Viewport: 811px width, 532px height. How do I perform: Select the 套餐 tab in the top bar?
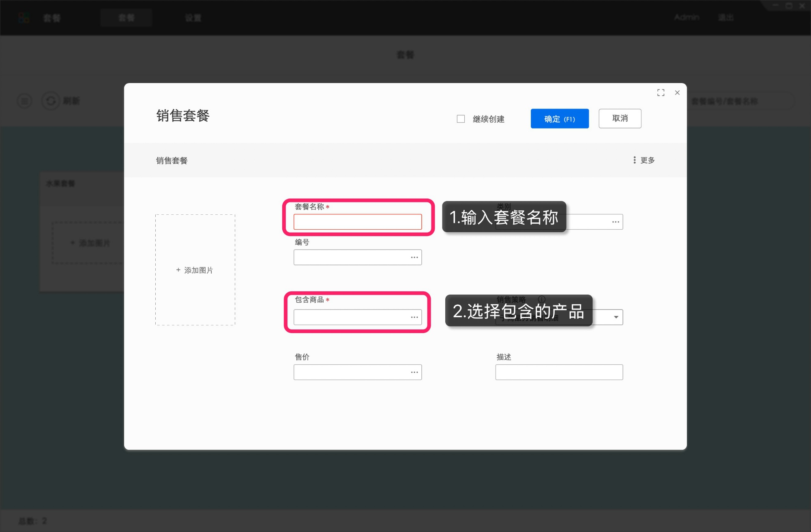[126, 17]
